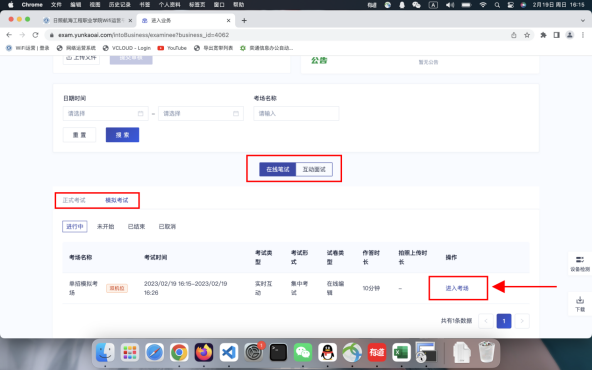Filter exams by 未开始 status
592x370 pixels.
point(105,227)
